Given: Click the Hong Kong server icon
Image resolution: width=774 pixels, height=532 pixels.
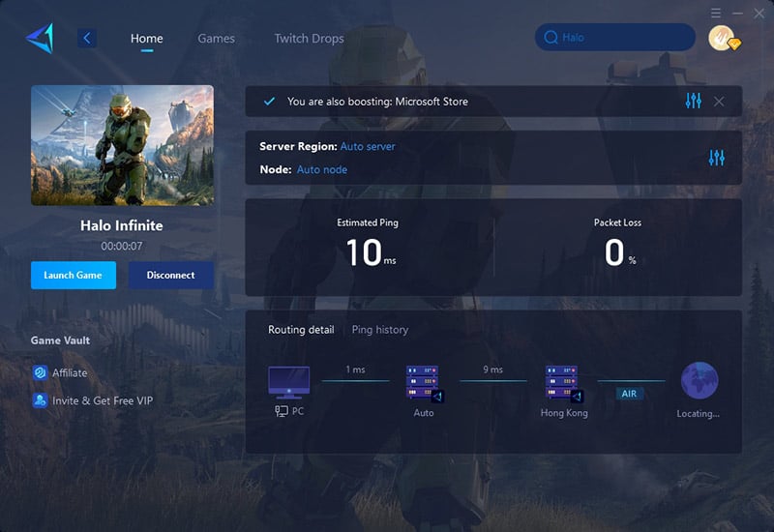Looking at the screenshot, I should tap(564, 383).
